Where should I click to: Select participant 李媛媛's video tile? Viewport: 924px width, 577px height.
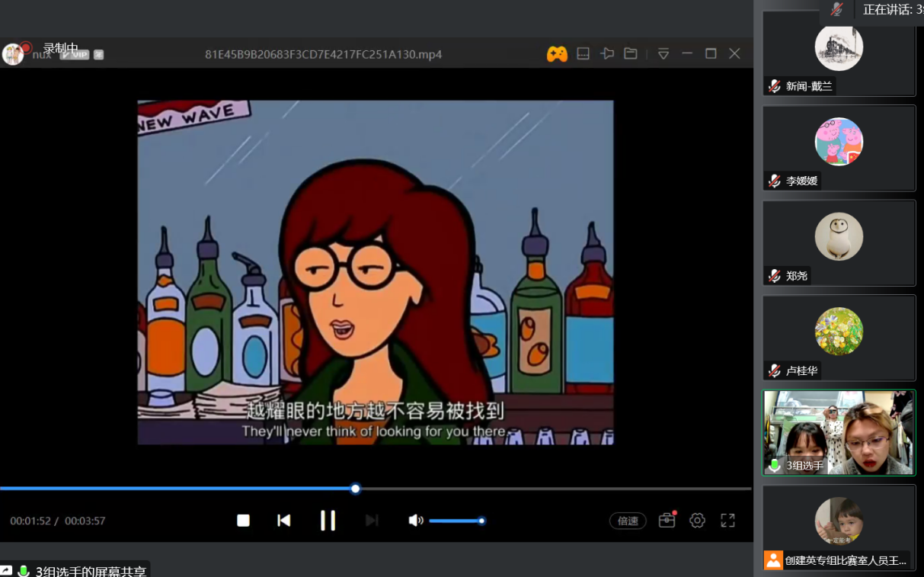[839, 148]
